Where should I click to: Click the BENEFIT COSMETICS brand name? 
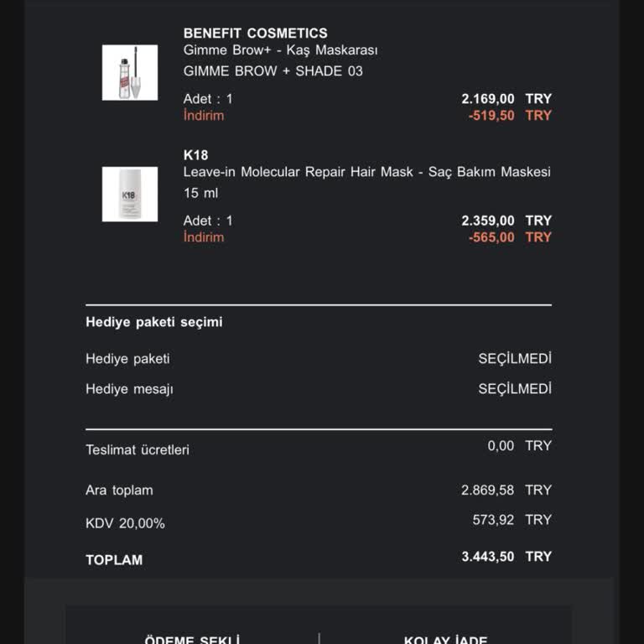[255, 34]
